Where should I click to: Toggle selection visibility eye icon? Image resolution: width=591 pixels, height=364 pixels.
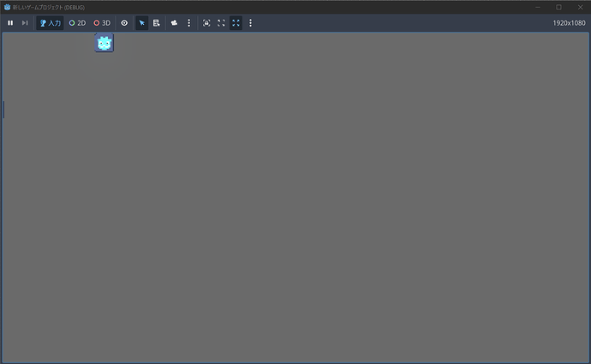124,22
